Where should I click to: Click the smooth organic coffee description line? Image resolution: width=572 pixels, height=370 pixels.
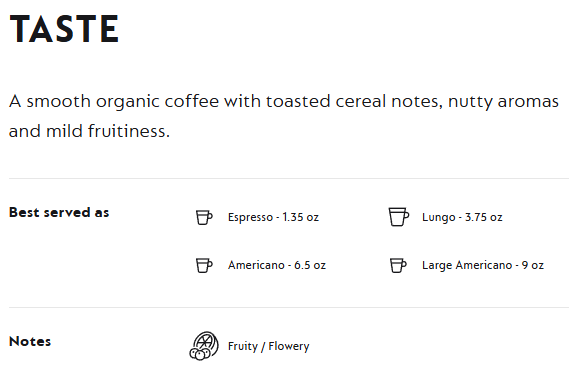pos(284,101)
